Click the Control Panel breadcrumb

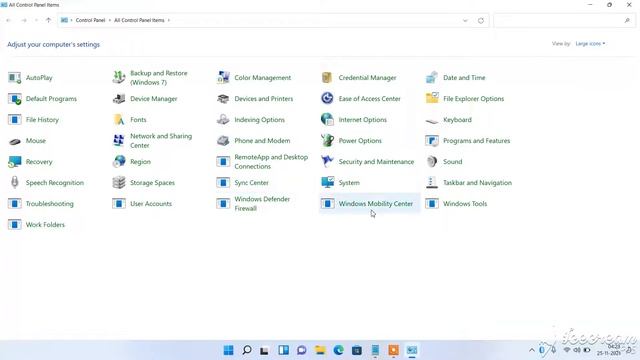click(90, 20)
